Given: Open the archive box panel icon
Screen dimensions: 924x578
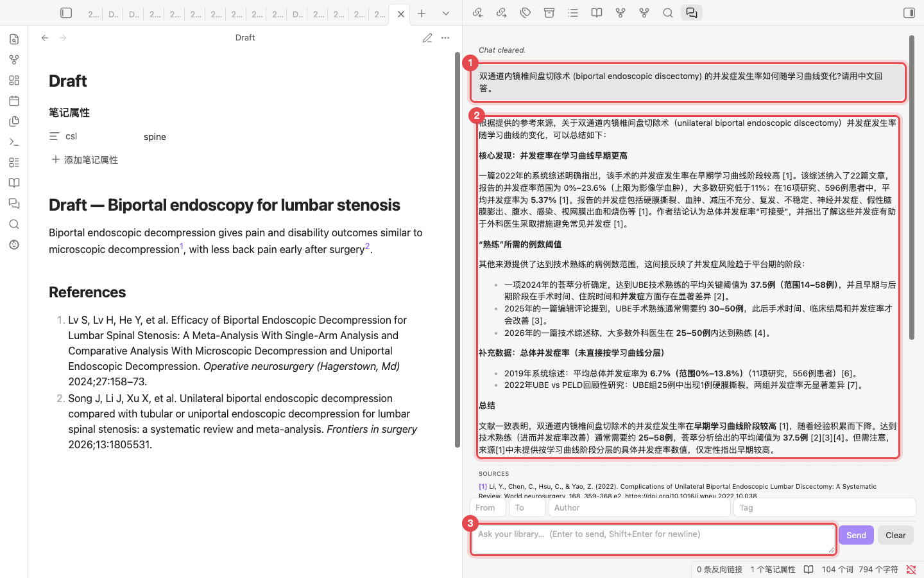Looking at the screenshot, I should (x=549, y=13).
